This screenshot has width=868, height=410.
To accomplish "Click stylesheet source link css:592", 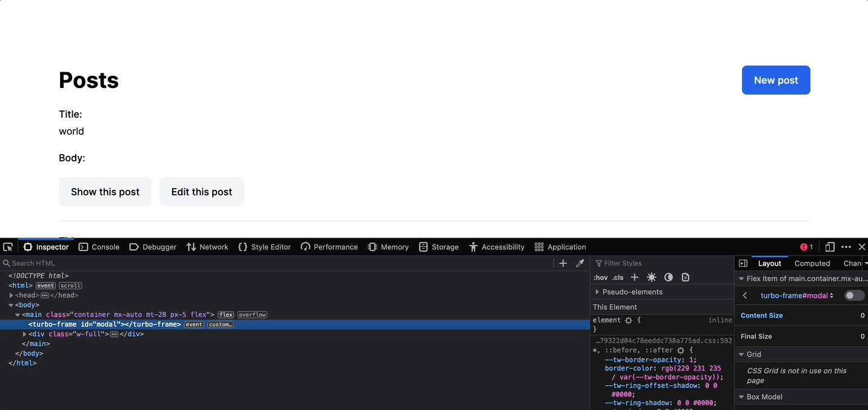I will pos(664,341).
